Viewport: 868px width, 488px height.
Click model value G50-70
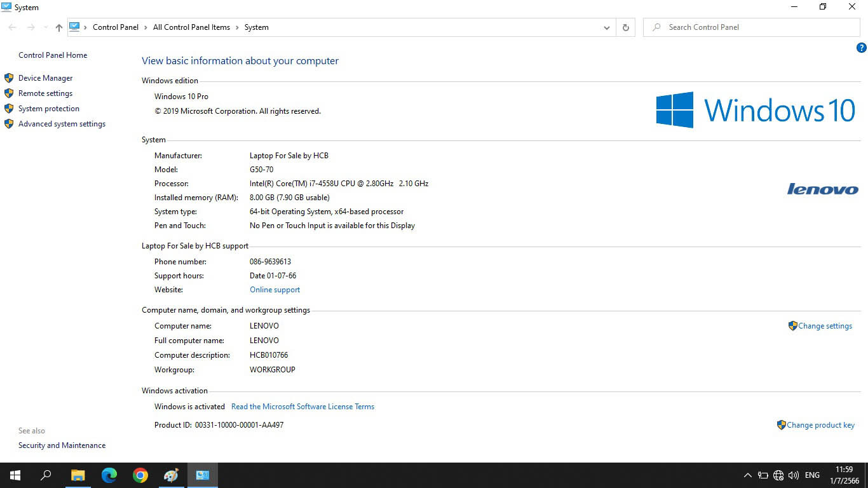262,170
